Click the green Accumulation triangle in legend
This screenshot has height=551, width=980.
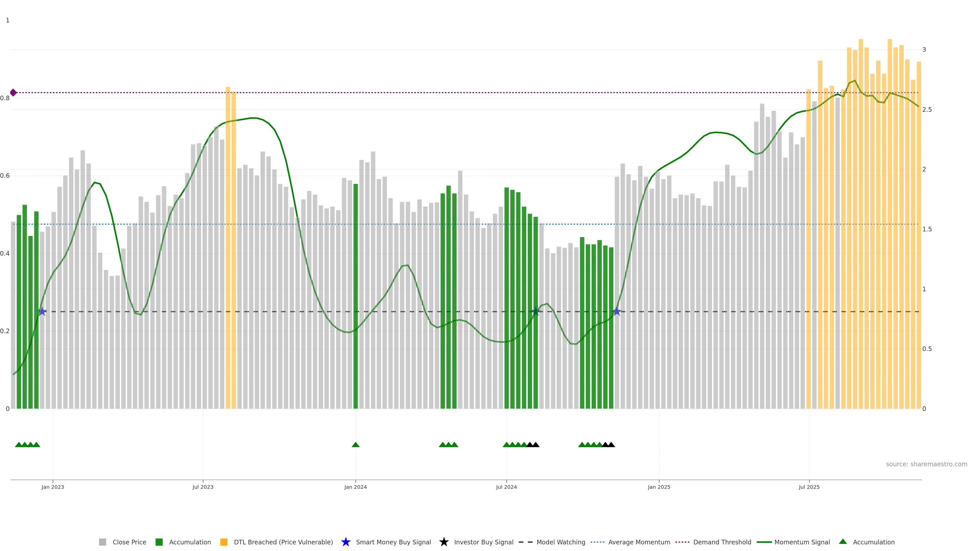tap(843, 542)
